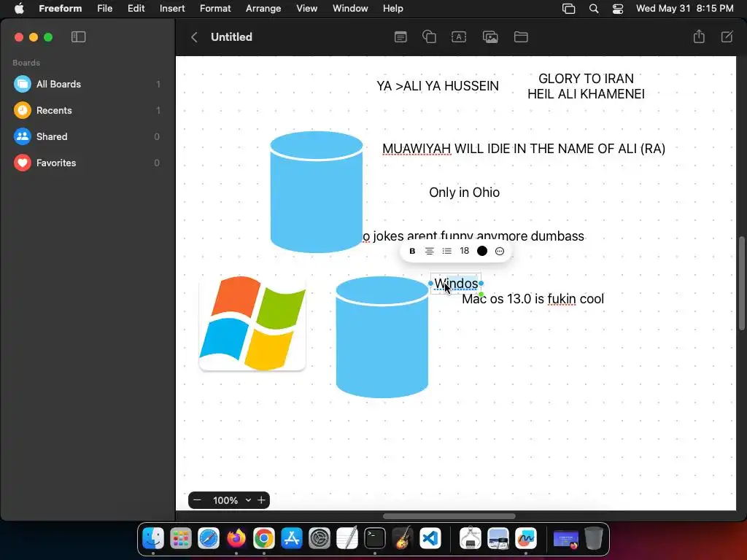The height and width of the screenshot is (560, 747).
Task: Share the board with the share icon
Action: [x=699, y=36]
